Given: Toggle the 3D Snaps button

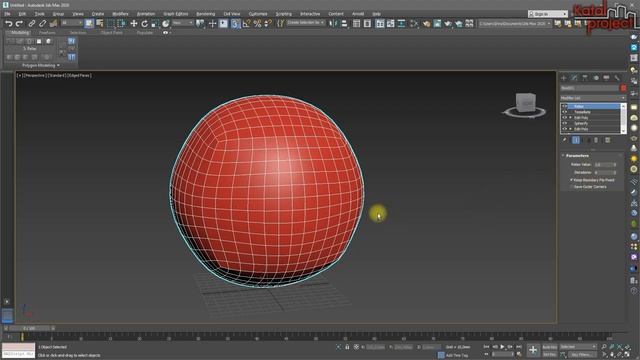Looking at the screenshot, I should 235,24.
